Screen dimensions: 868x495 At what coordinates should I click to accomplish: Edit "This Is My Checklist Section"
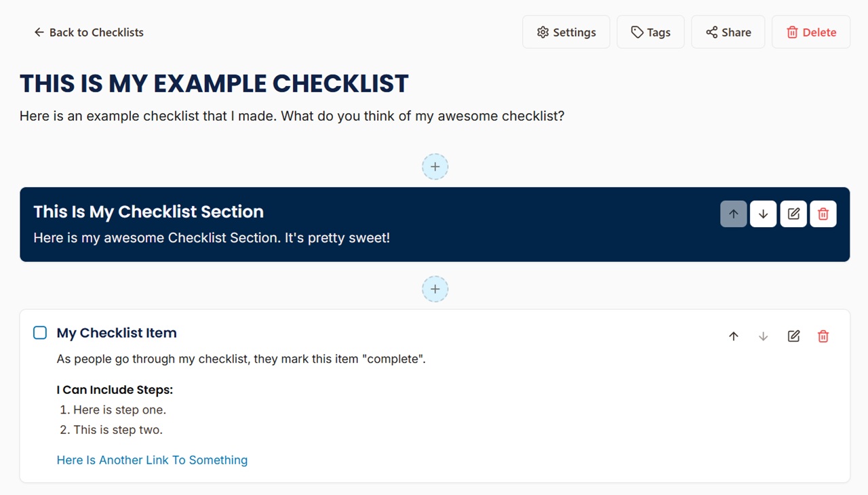tap(793, 214)
